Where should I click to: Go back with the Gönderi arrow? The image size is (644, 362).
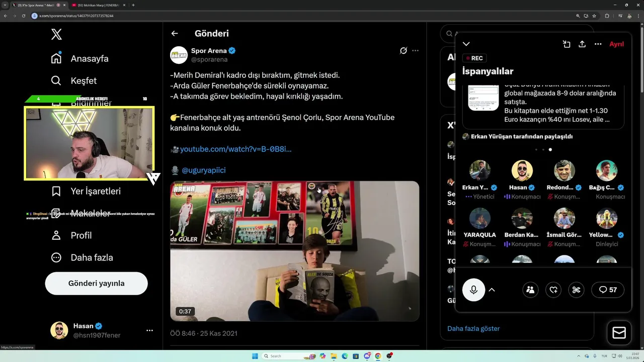(x=175, y=33)
